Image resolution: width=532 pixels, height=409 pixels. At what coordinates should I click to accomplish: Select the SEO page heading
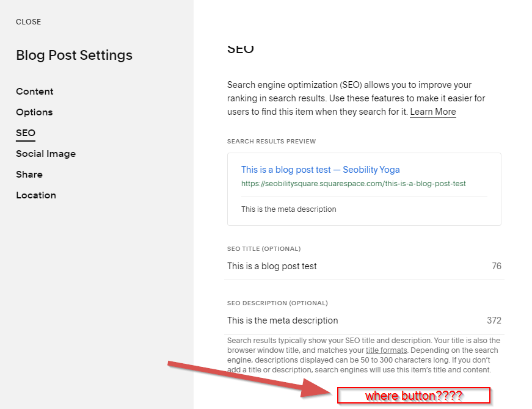click(240, 48)
